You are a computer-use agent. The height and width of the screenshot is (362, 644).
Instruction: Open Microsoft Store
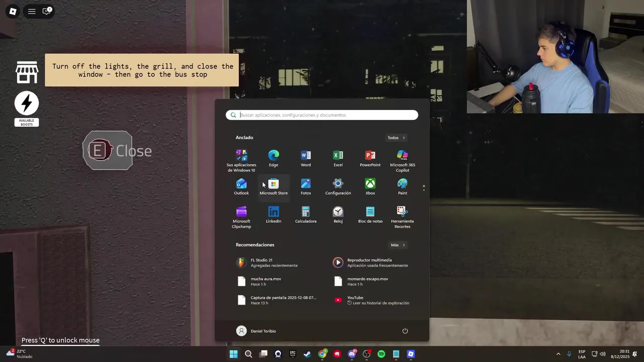point(274,187)
